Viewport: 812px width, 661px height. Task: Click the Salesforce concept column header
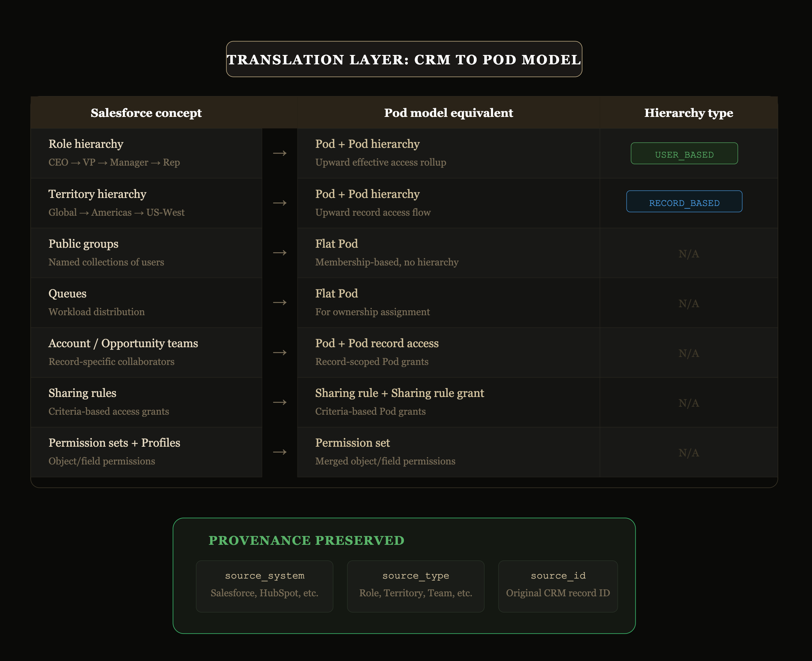146,113
